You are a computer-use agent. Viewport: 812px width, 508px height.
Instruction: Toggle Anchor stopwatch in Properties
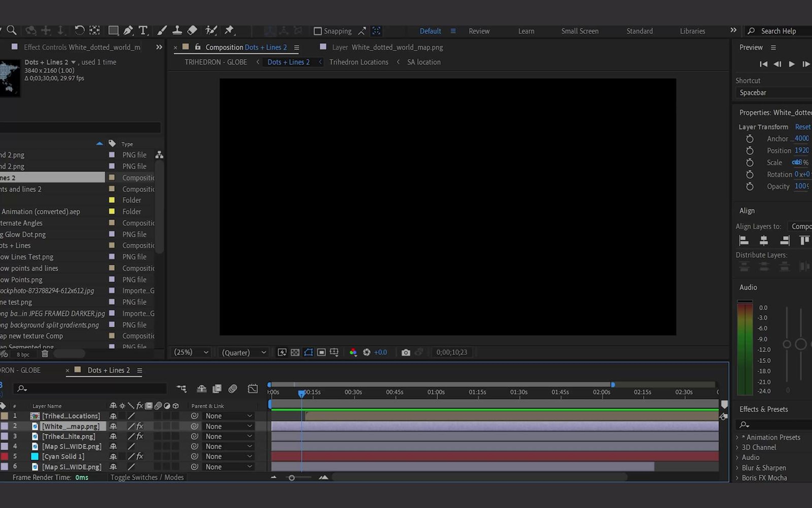point(750,139)
